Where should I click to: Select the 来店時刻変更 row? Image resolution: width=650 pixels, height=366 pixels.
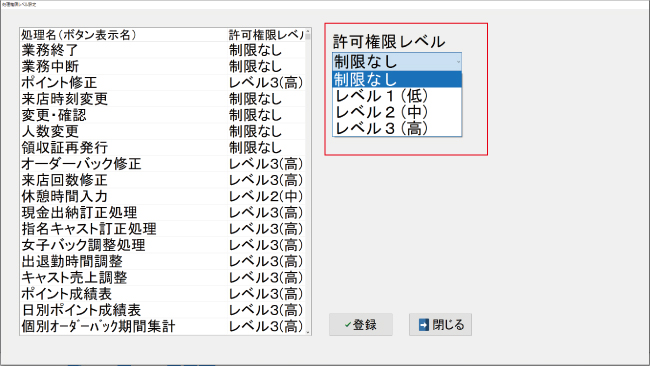point(162,99)
